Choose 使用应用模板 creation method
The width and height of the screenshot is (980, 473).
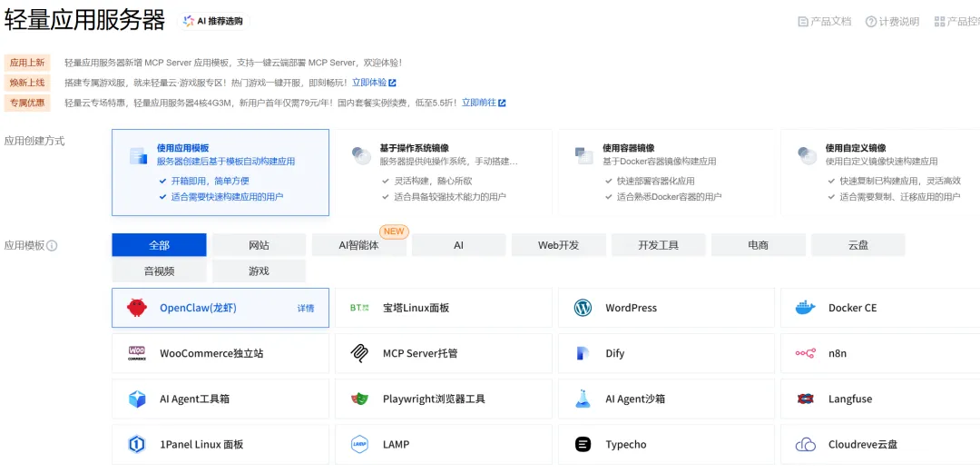(220, 172)
